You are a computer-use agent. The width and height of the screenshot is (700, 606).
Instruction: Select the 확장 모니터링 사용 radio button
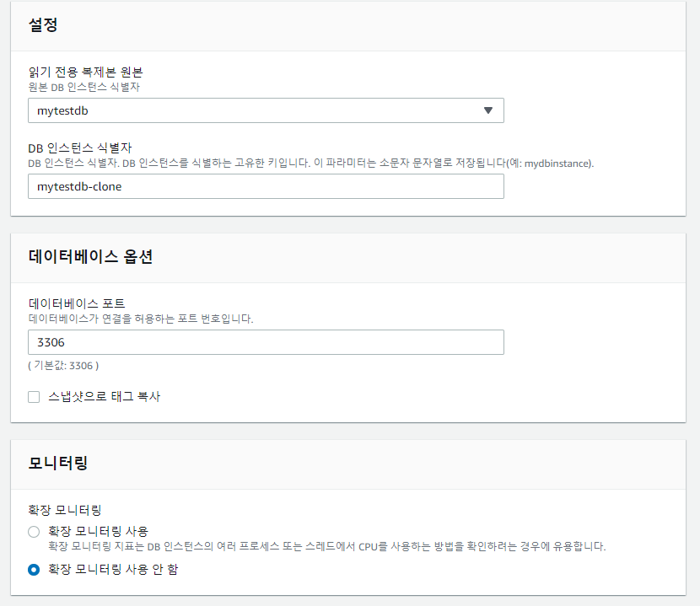(x=34, y=532)
